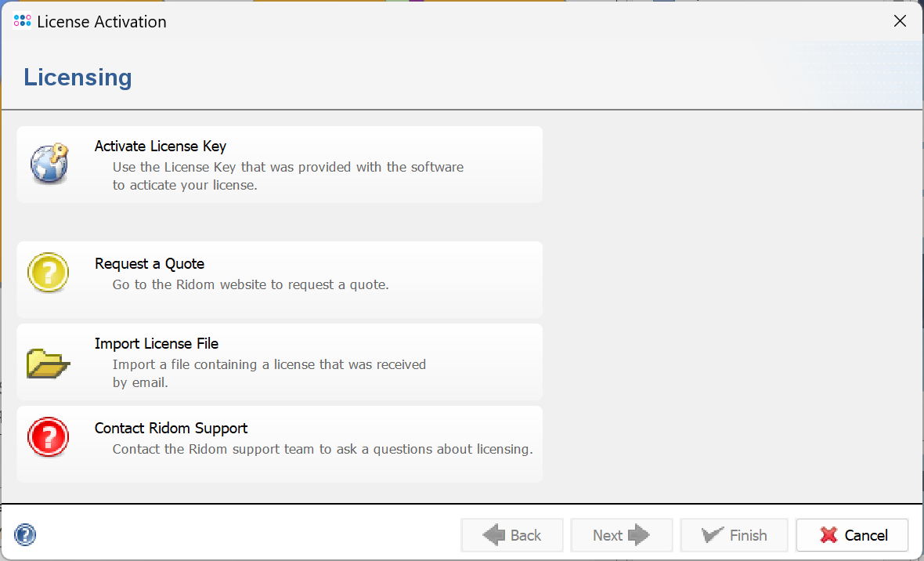
Task: Click the globe with key icon
Action: point(49,163)
